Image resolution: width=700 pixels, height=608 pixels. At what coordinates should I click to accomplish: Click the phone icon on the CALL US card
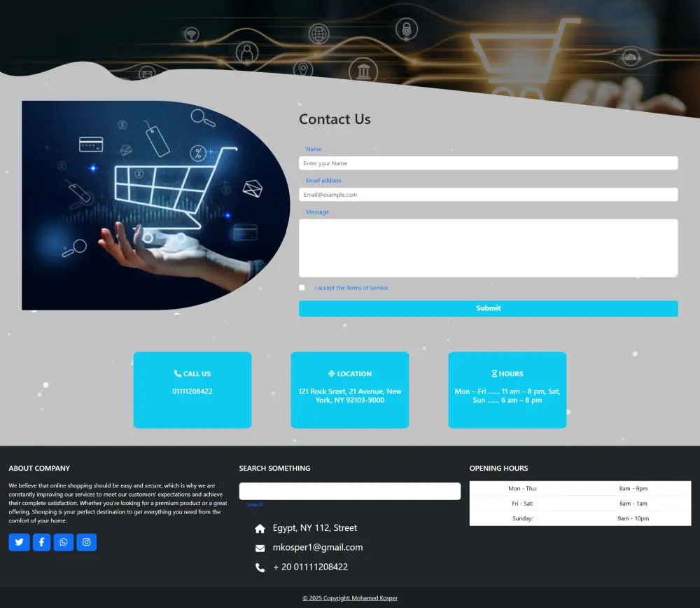click(x=178, y=373)
